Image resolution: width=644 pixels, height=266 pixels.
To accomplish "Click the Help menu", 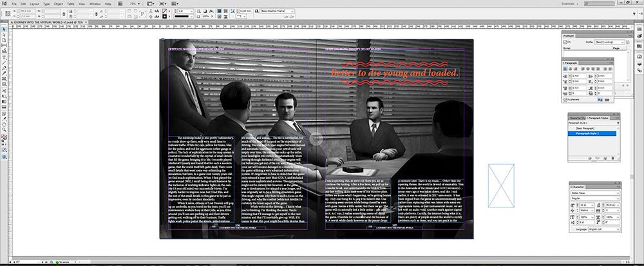I will [108, 4].
